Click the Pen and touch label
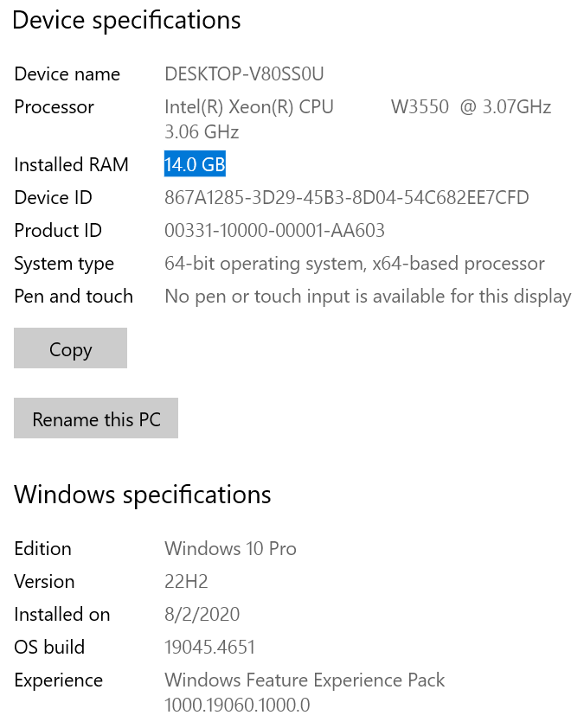Screen dimensions: 584x728 (74, 297)
